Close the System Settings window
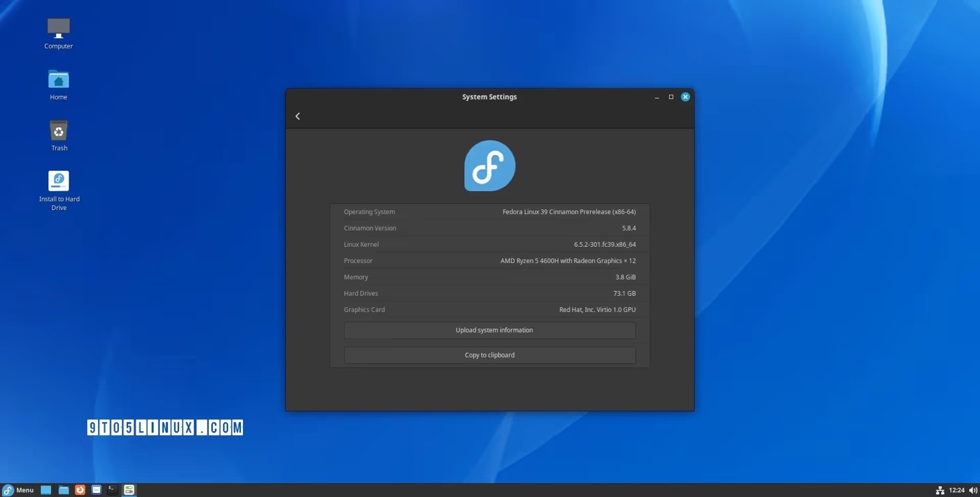This screenshot has width=980, height=497. tap(685, 97)
